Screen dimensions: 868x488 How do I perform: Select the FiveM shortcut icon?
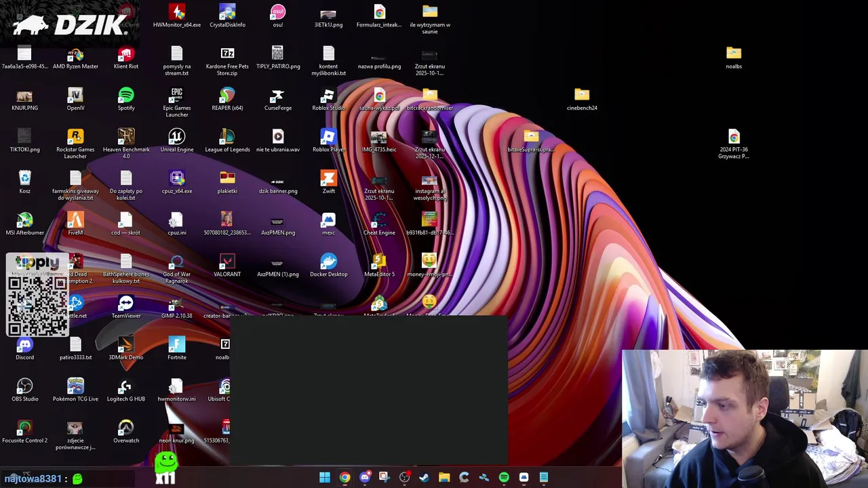point(75,224)
